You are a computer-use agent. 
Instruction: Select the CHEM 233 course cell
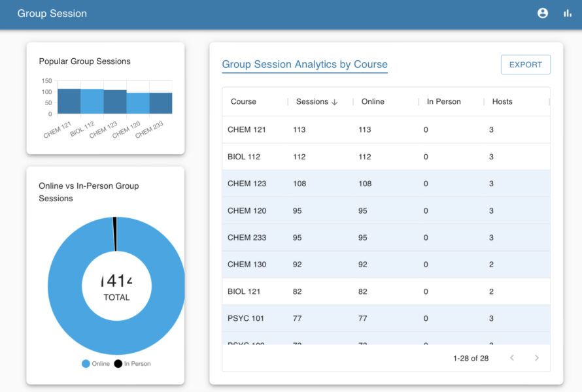click(247, 238)
